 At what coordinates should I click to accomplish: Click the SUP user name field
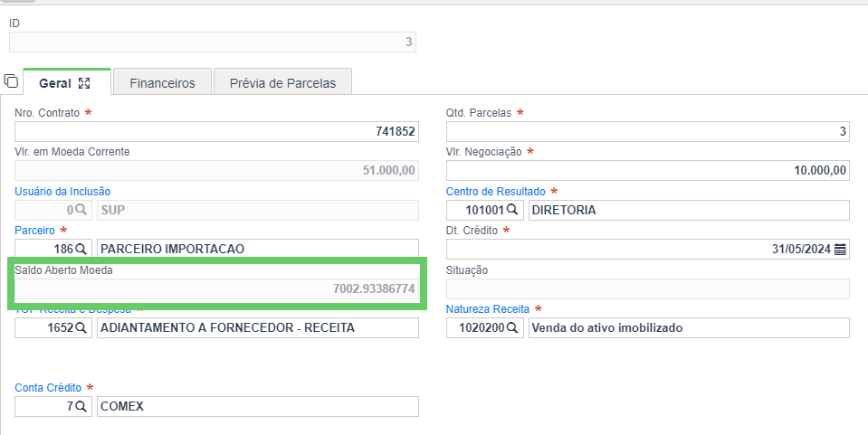pos(257,210)
